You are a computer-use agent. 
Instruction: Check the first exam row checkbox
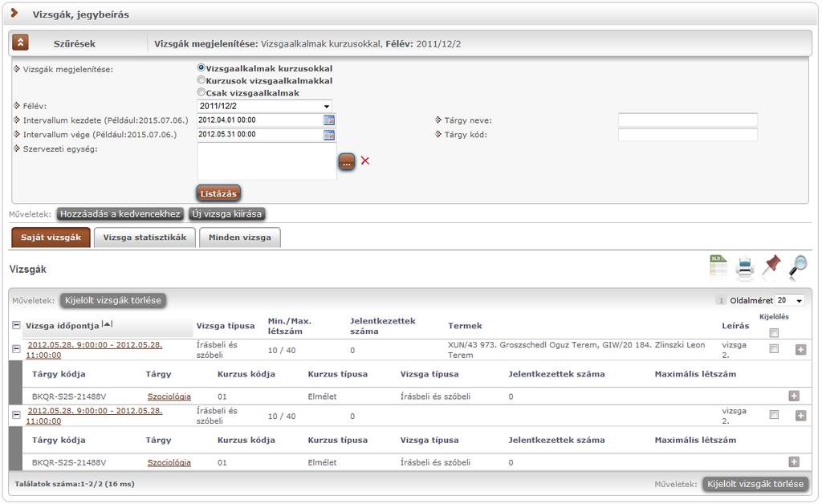pos(774,348)
